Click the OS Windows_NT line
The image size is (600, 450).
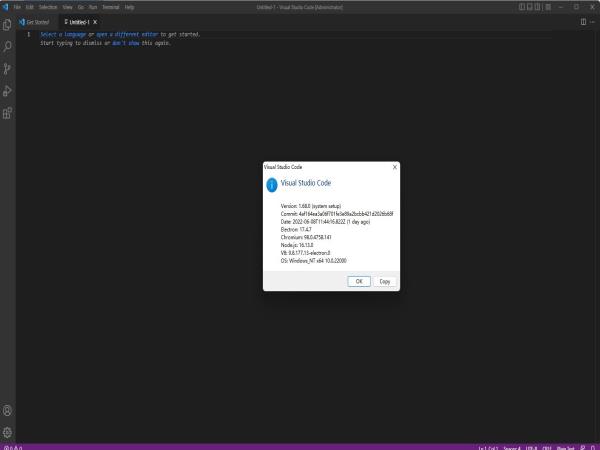pyautogui.click(x=314, y=261)
